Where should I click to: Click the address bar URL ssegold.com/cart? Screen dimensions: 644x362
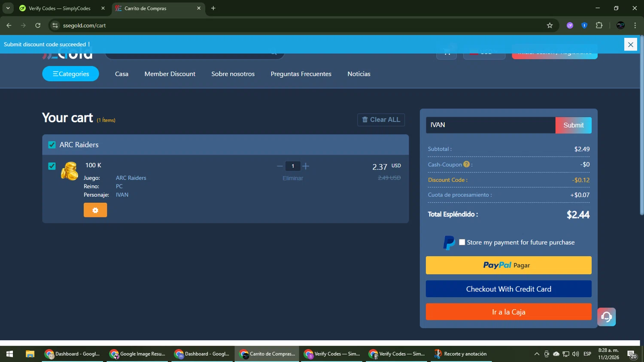[x=85, y=25]
